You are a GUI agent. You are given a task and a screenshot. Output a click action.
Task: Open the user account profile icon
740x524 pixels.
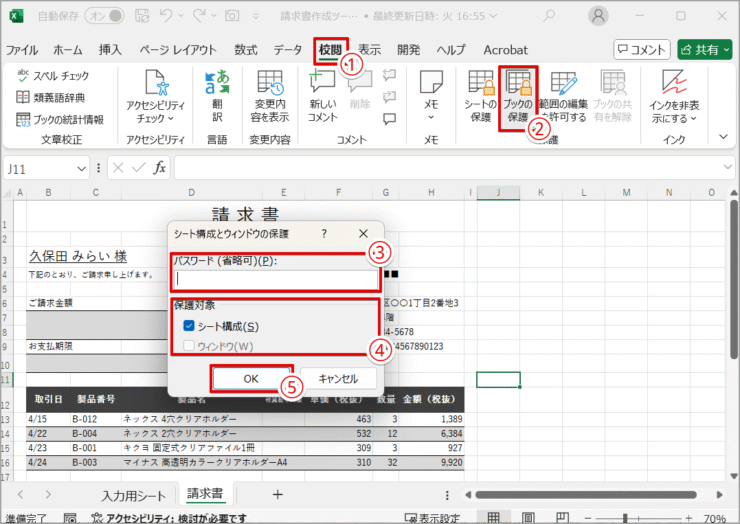click(598, 16)
